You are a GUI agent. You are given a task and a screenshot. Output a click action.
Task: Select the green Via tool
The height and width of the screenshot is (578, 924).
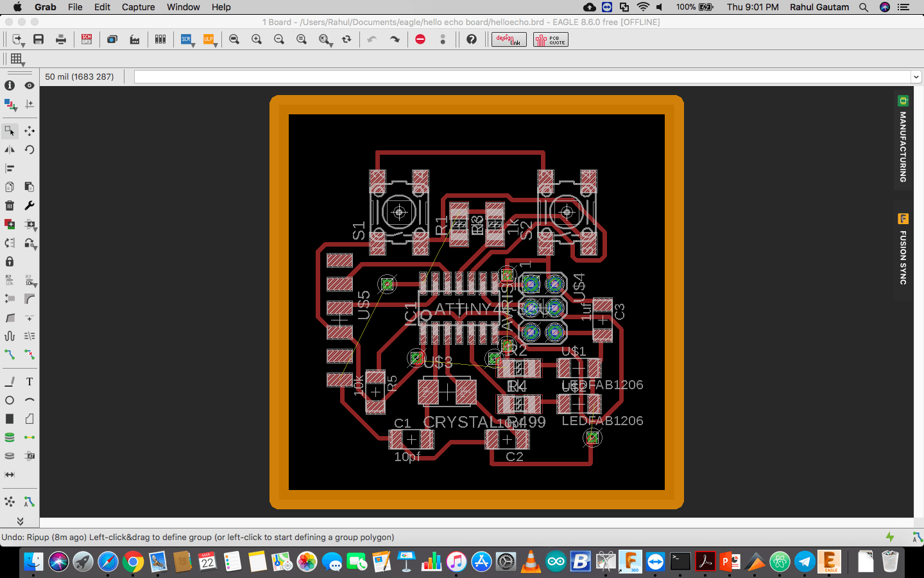[10, 437]
